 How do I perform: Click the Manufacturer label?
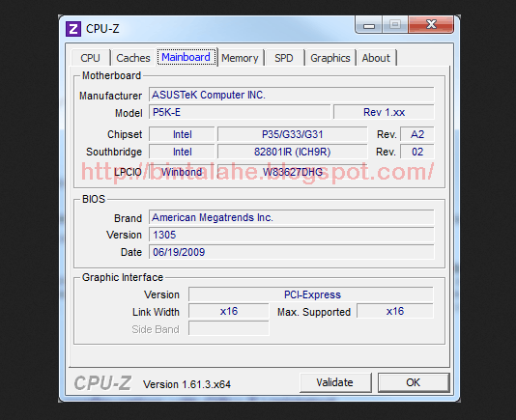click(110, 96)
